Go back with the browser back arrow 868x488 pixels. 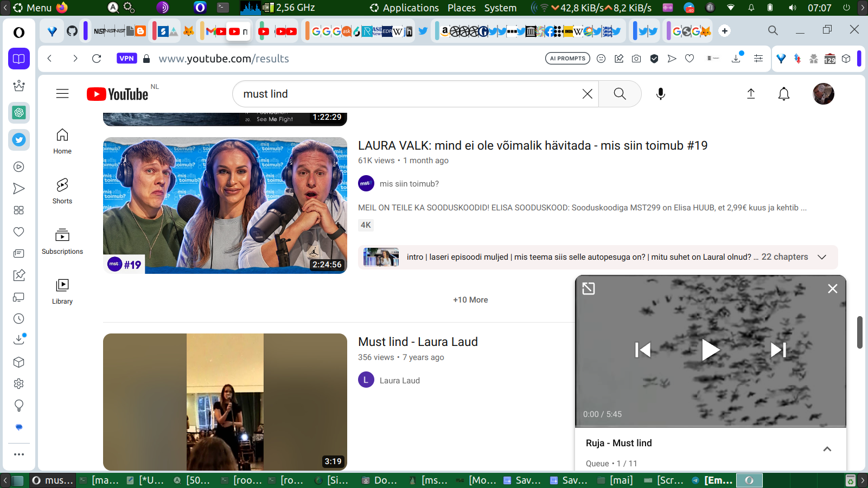50,59
